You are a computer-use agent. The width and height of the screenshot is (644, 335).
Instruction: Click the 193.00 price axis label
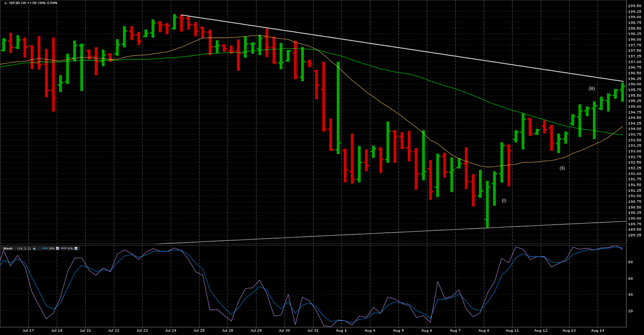(x=635, y=152)
